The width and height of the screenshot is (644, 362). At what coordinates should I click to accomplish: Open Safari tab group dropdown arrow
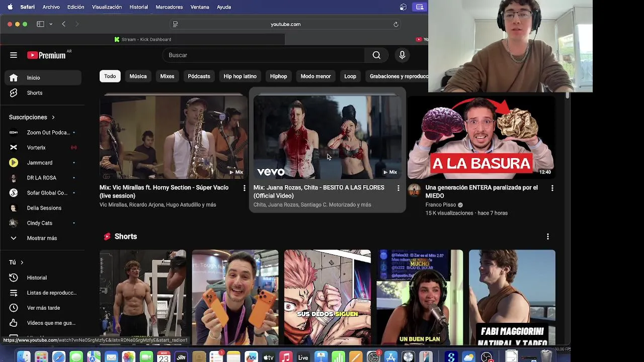coord(51,24)
